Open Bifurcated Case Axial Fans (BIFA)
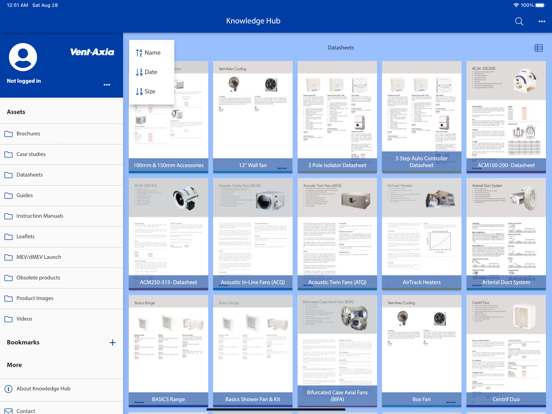This screenshot has height=414, width=552. (x=337, y=351)
